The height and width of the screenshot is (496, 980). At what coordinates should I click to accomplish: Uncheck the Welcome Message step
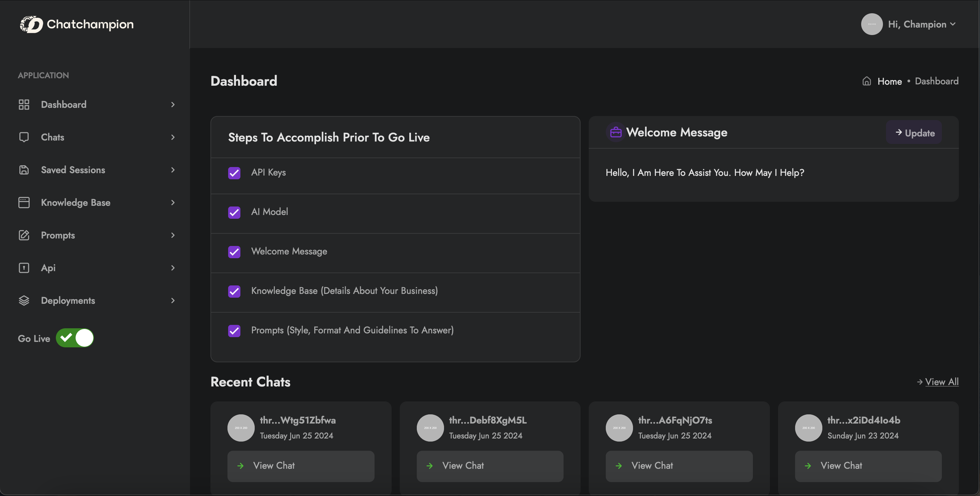point(234,252)
